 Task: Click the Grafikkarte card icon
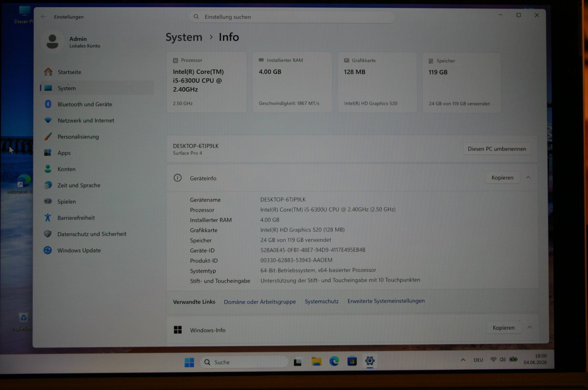[x=347, y=60]
